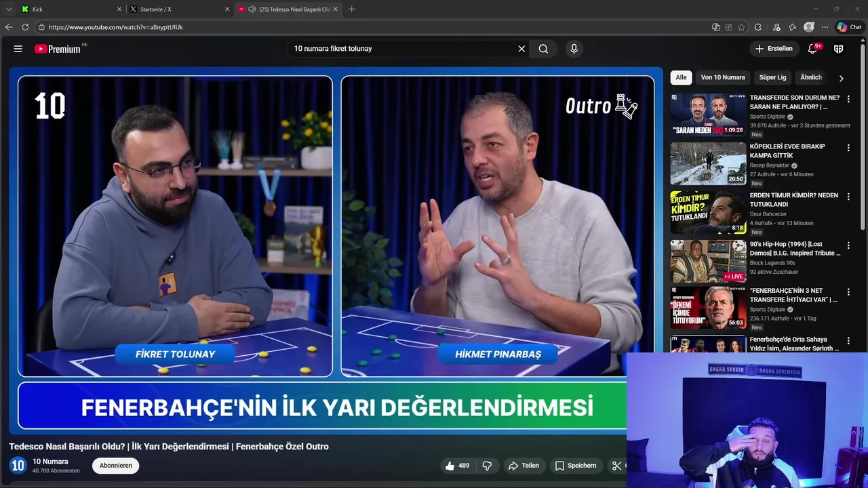Viewport: 868px width, 488px height.
Task: Mute tab via speaker icon on YouTube tab
Action: [252, 9]
